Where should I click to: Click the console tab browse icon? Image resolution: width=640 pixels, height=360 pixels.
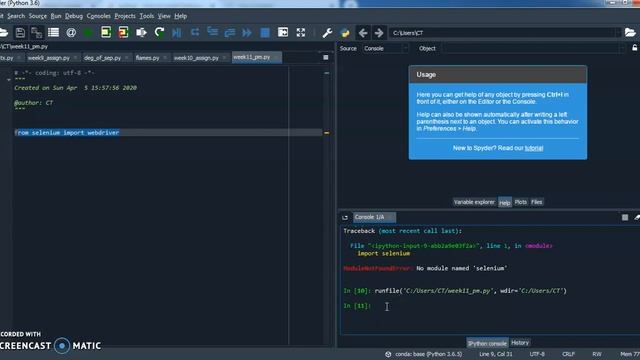click(x=345, y=218)
